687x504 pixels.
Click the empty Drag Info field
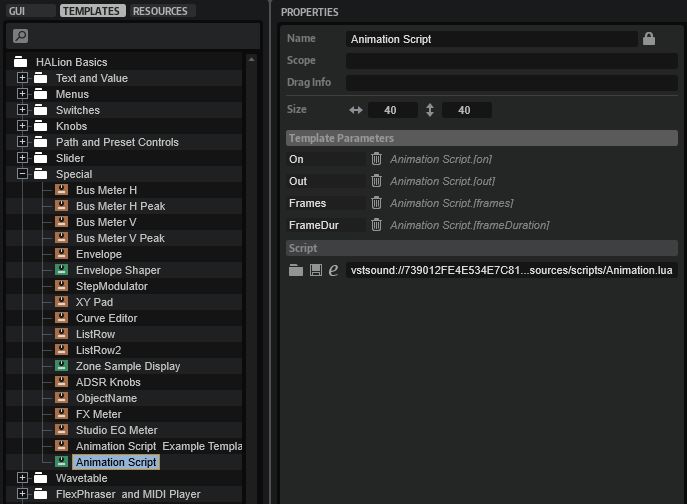tap(512, 82)
